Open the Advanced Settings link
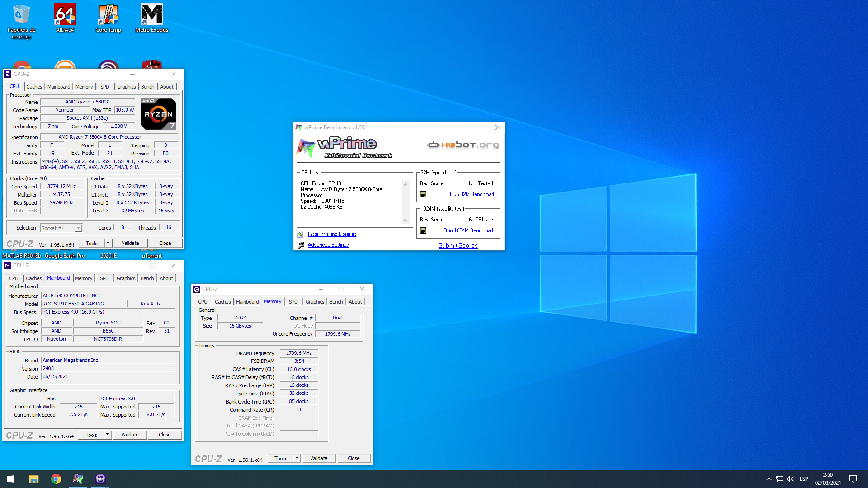Viewport: 868px width, 488px height. tap(328, 245)
